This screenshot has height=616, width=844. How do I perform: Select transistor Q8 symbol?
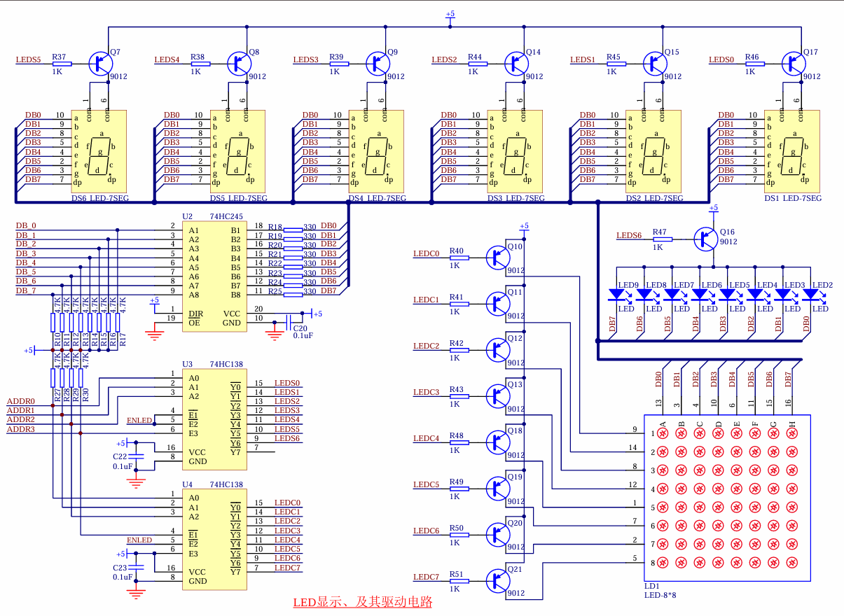240,64
